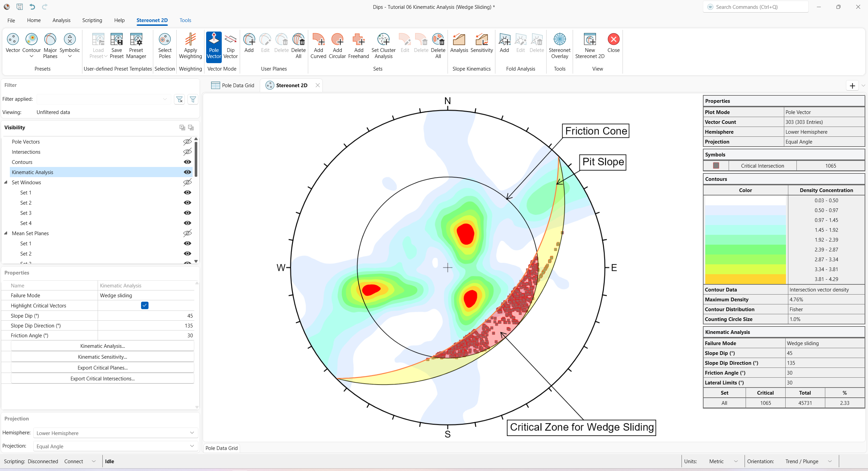This screenshot has height=471, width=868.
Task: Open the Slope Kinematics Sensitivity tool
Action: point(482,45)
